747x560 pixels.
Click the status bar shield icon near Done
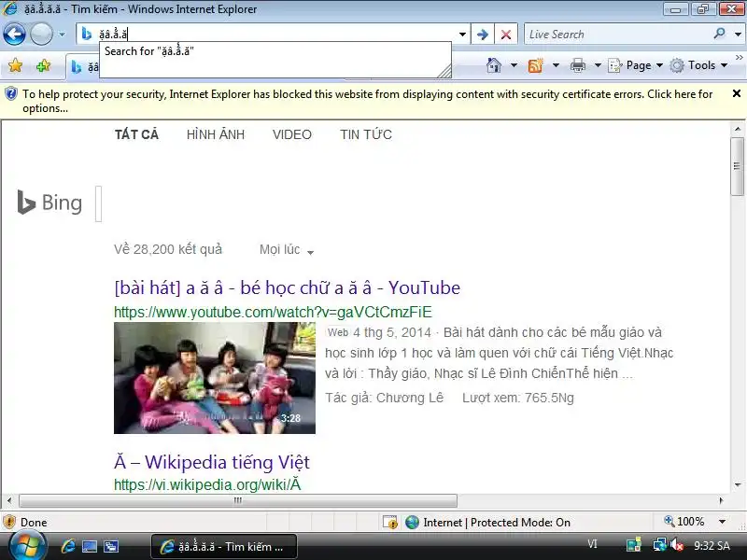9,523
